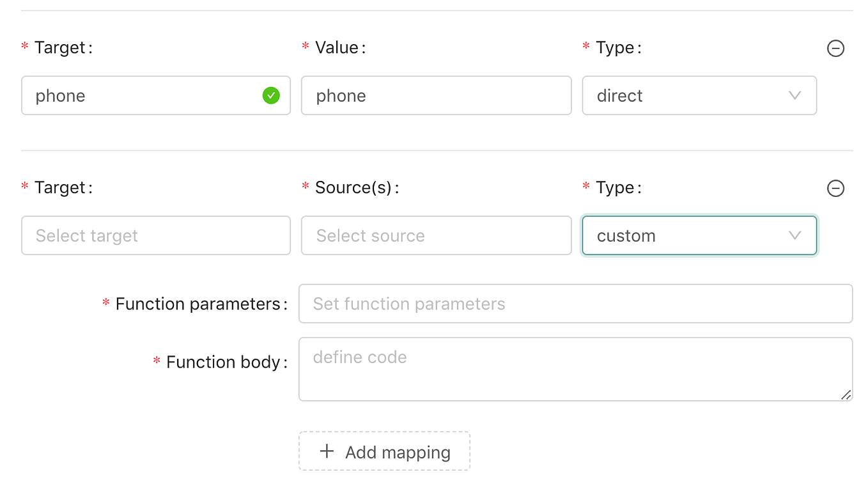This screenshot has width=868, height=477.
Task: Click the Set function parameters field
Action: (x=575, y=304)
